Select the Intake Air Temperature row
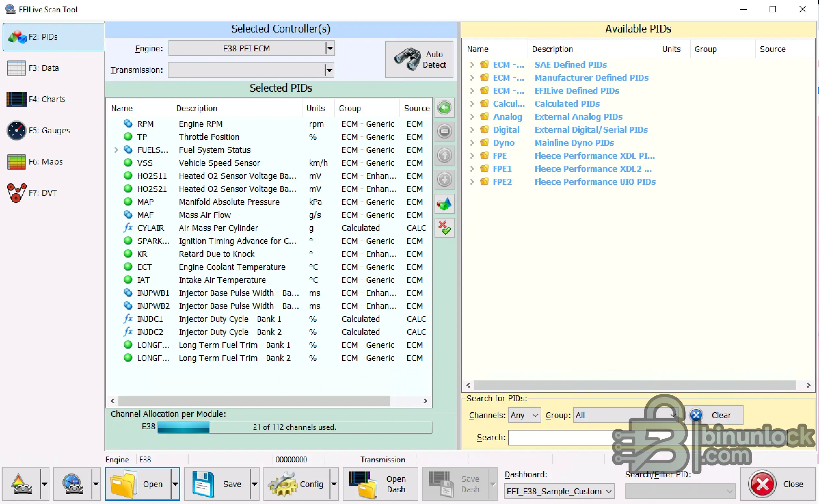 (x=269, y=280)
